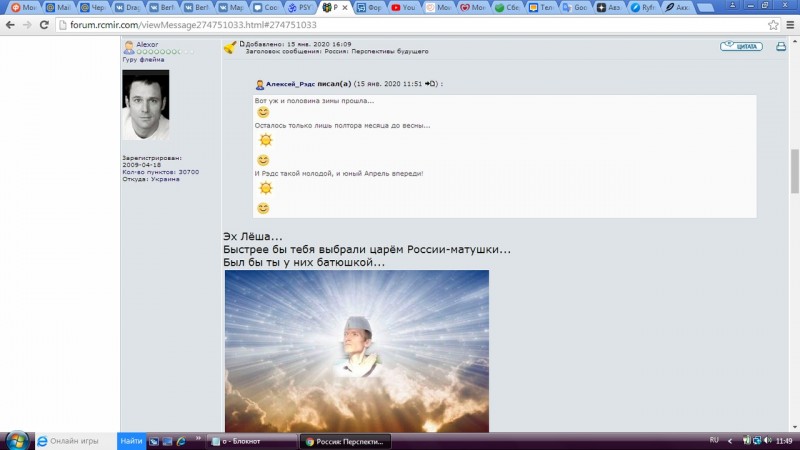The image size is (800, 450).
Task: Click the Alexor user status icon
Action: tap(128, 45)
